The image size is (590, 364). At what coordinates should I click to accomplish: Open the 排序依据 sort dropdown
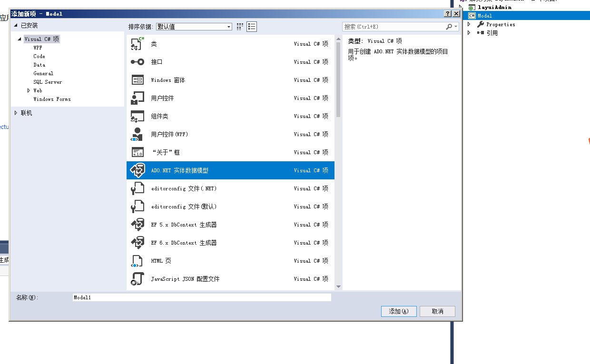tap(194, 27)
